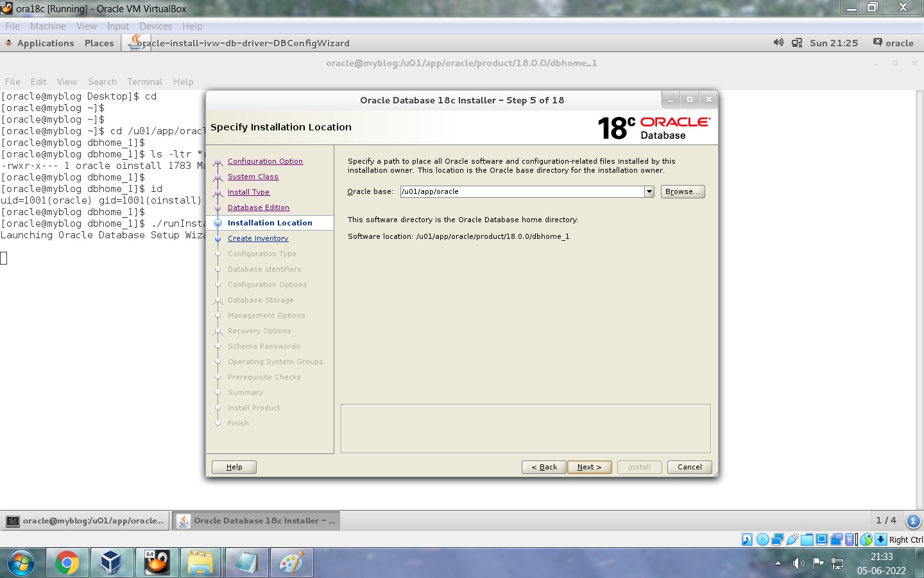Open VirtualBox Manager from Windows taskbar

click(112, 563)
